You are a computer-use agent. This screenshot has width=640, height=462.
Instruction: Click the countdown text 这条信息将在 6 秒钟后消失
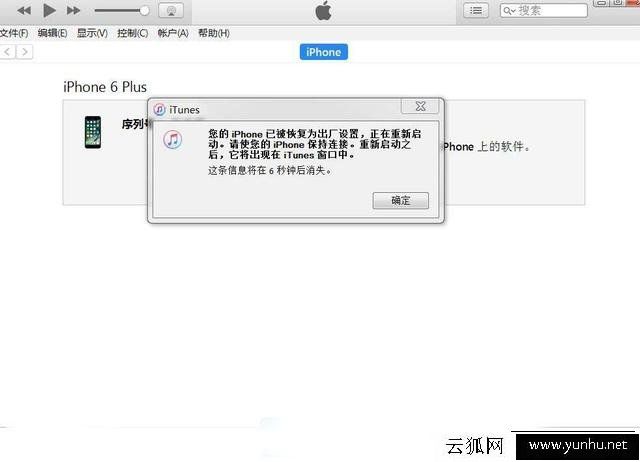(x=270, y=171)
